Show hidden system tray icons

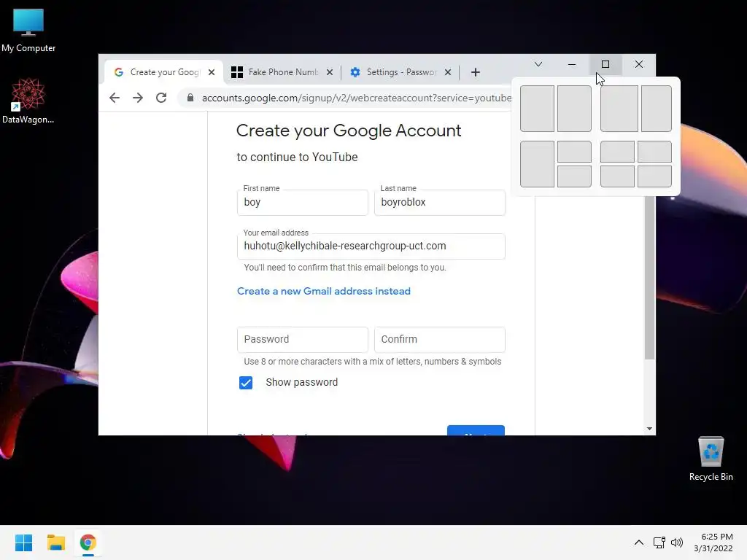click(x=638, y=542)
